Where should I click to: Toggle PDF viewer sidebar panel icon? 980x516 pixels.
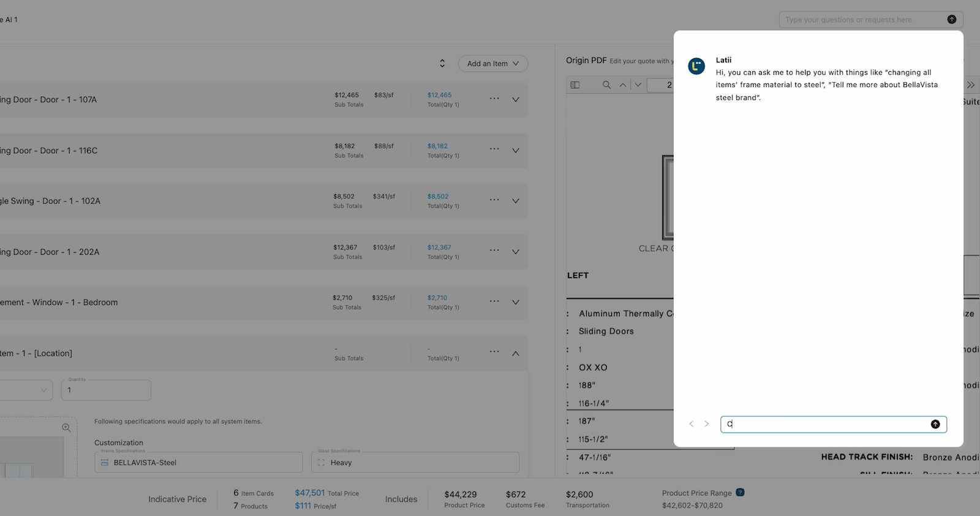[x=575, y=85]
